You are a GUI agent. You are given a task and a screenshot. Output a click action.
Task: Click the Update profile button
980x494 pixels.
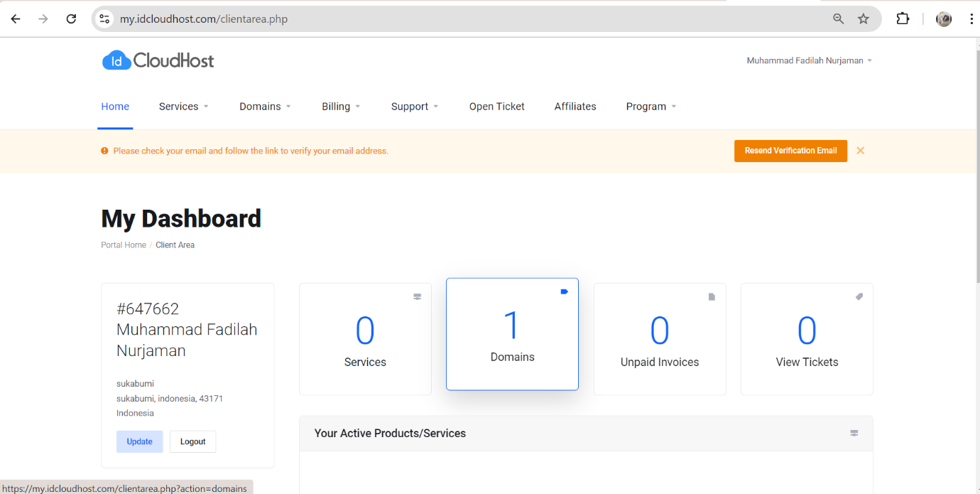[139, 441]
